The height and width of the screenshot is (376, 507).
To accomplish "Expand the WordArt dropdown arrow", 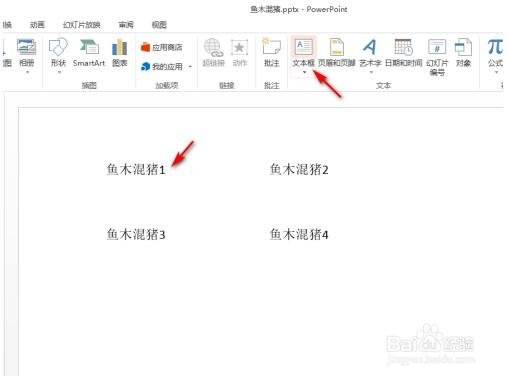I will coord(371,72).
